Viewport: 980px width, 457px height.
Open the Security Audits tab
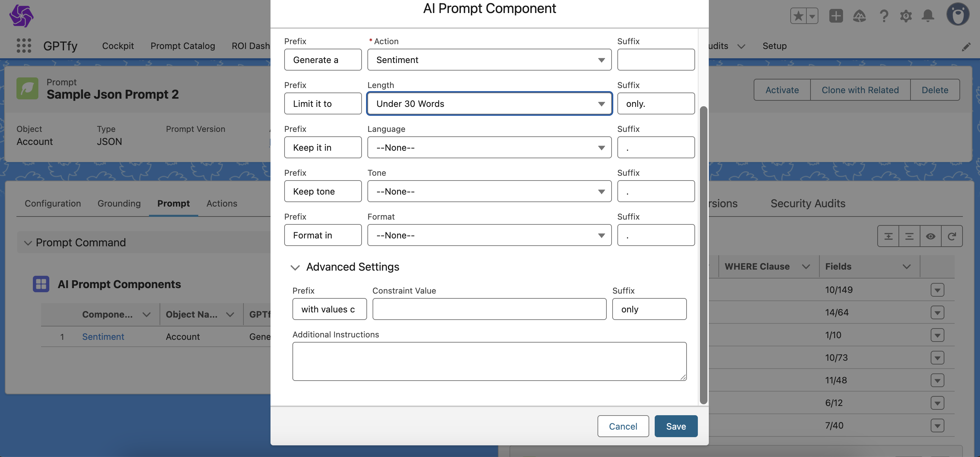[x=808, y=203]
